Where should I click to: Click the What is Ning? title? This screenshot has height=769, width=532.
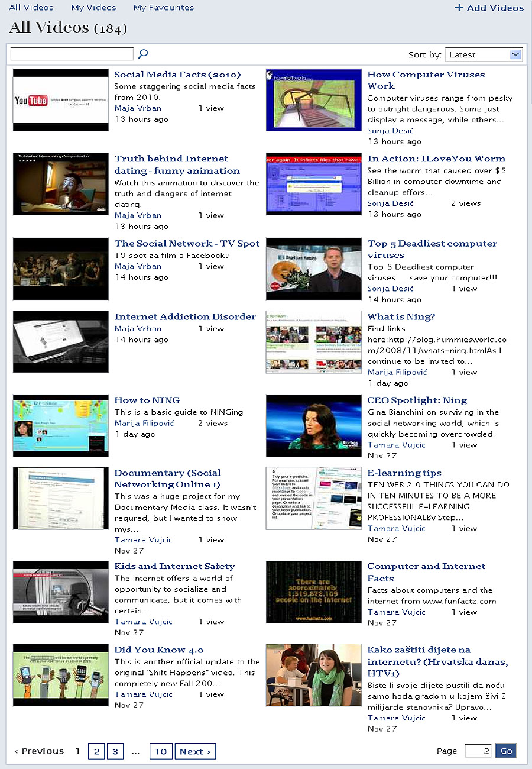click(401, 316)
